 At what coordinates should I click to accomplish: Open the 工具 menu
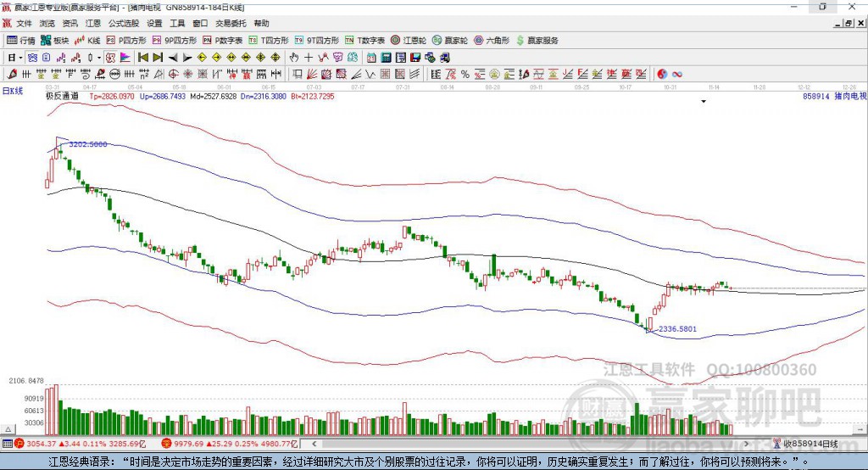coord(177,23)
